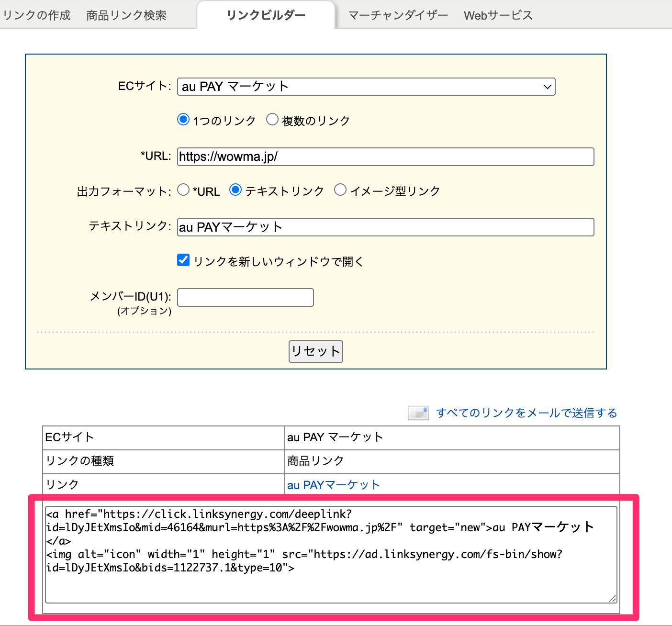Click the テキストリンク text input field

[385, 227]
